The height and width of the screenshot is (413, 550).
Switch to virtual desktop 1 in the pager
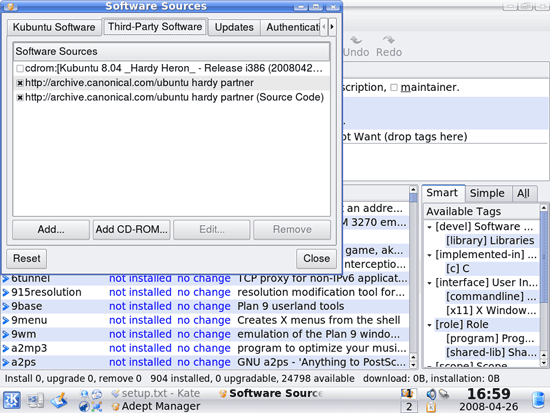tap(409, 394)
